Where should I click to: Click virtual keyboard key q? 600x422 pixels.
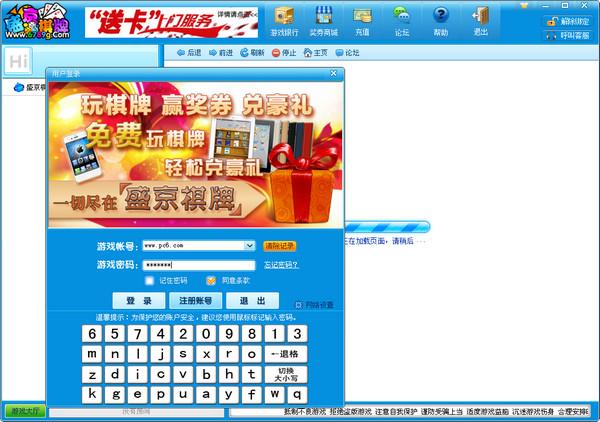(297, 395)
